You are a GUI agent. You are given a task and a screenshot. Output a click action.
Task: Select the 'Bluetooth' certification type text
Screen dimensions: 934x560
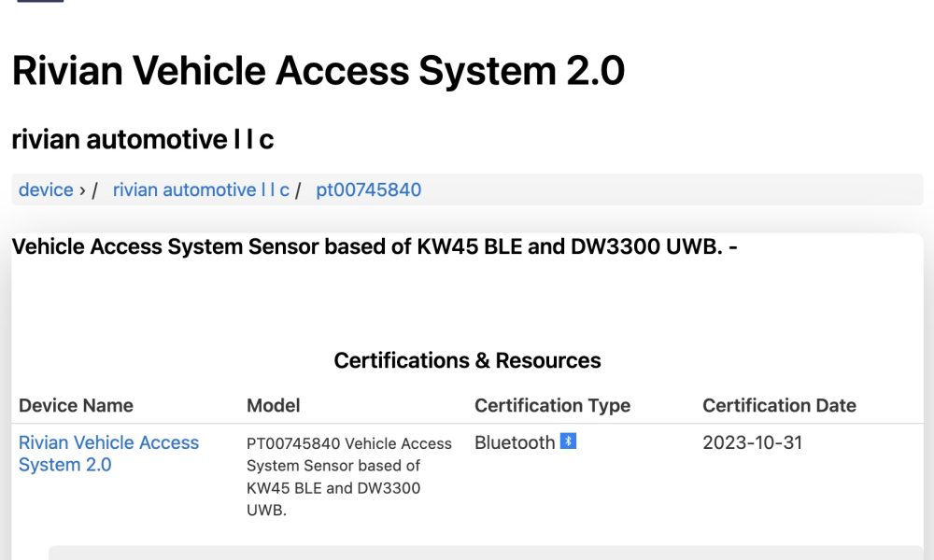[515, 442]
